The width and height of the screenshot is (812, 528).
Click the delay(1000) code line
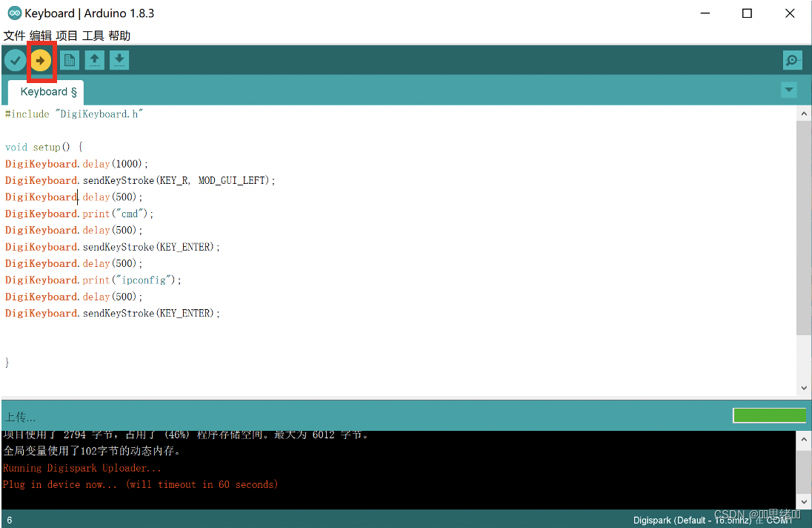(76, 164)
